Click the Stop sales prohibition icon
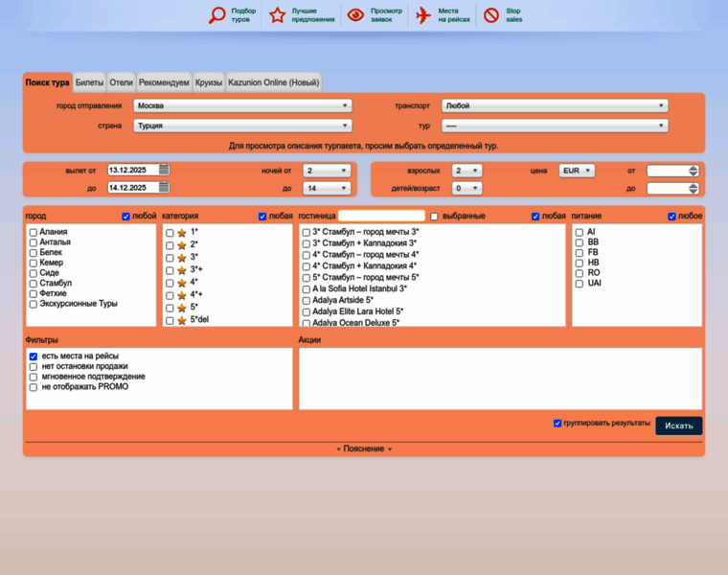This screenshot has width=728, height=575. (x=491, y=15)
